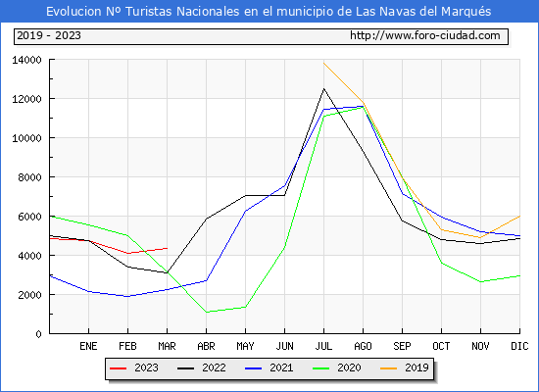
Task: Select the '2021' legend label
Action: click(281, 367)
